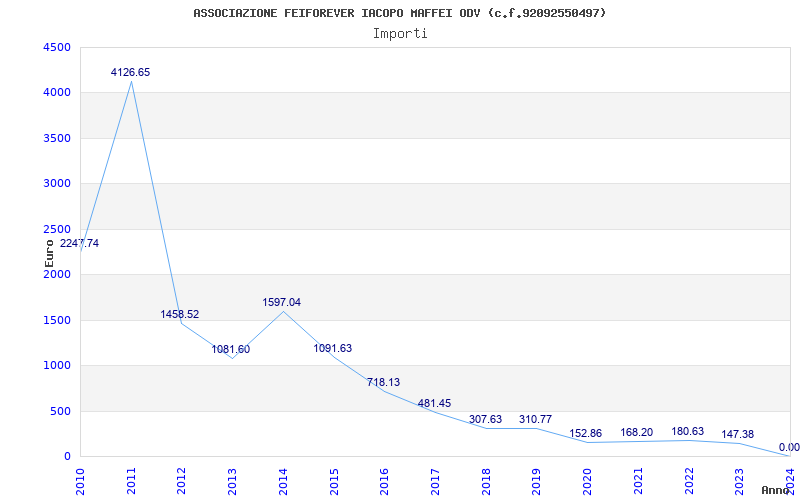Select the 1597.04 data label
The image size is (800, 500).
pos(282,303)
